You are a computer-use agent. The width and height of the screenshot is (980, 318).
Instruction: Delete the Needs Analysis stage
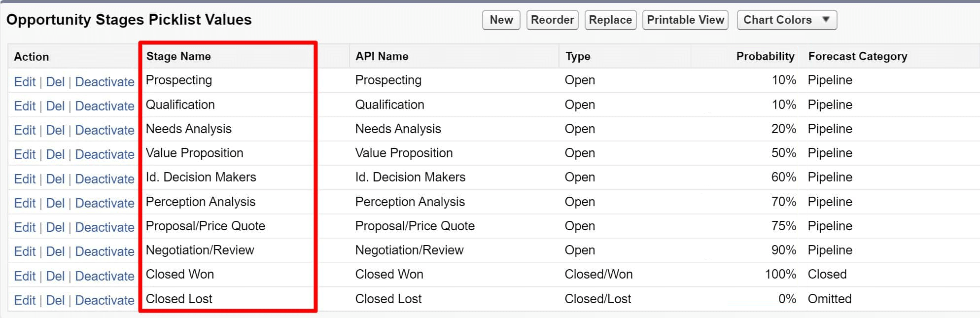coord(55,130)
